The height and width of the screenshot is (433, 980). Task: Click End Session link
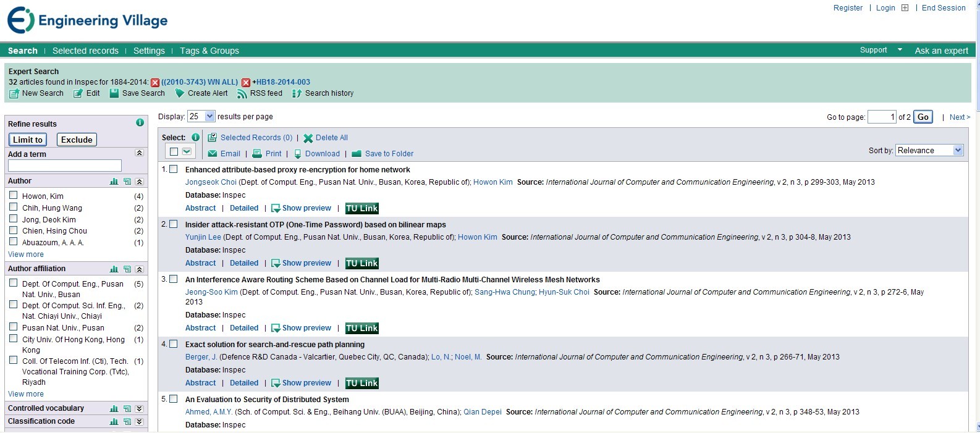[944, 8]
